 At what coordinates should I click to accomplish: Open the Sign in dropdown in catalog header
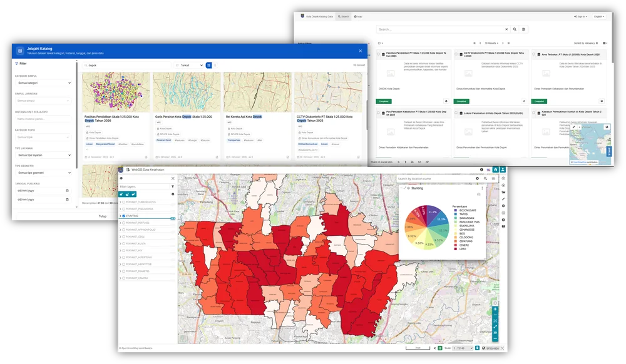[x=580, y=17]
